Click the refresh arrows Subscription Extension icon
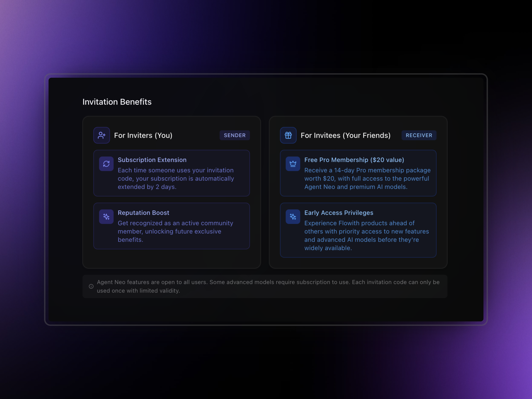532x399 pixels. (x=106, y=164)
